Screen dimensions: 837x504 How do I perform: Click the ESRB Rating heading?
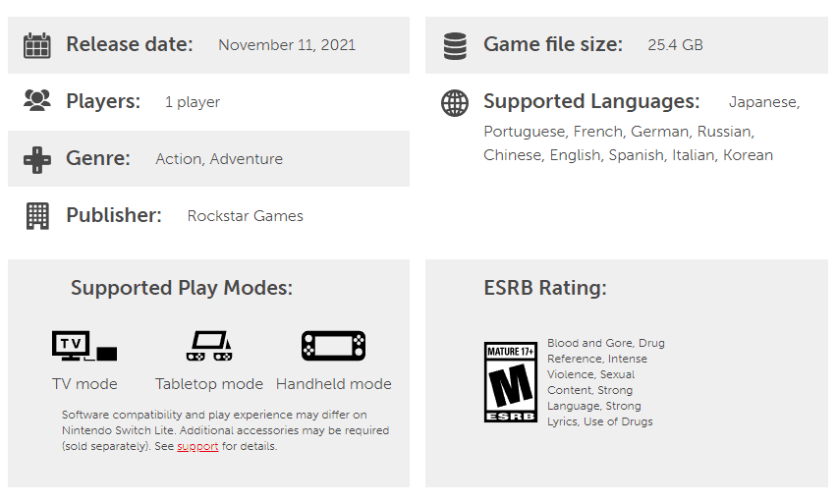[x=545, y=288]
